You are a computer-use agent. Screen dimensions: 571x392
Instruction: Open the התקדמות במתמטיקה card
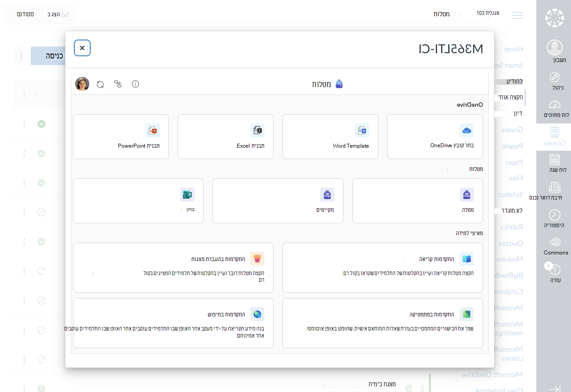click(383, 323)
